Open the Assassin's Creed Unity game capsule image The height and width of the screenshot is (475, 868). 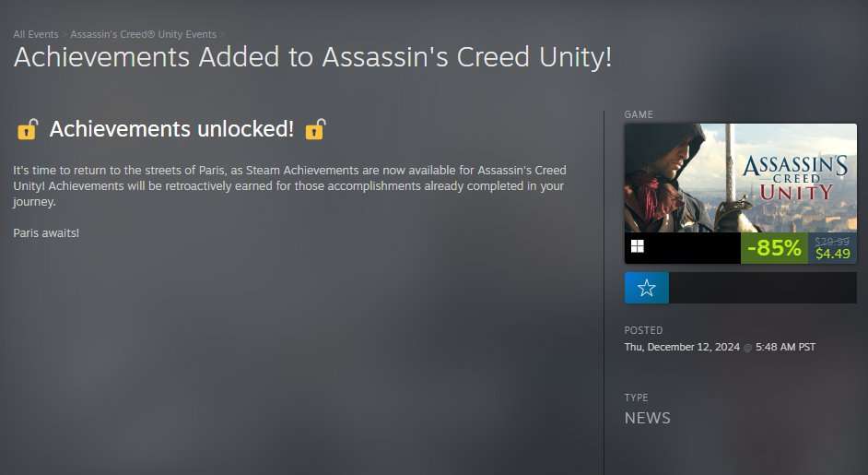pos(741,177)
